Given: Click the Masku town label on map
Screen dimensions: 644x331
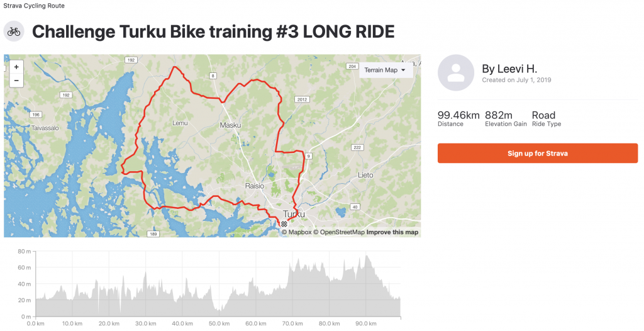Looking at the screenshot, I should click(230, 125).
